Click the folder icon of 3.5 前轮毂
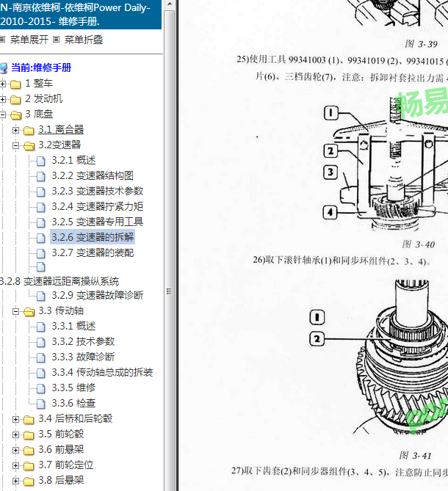 pos(29,435)
